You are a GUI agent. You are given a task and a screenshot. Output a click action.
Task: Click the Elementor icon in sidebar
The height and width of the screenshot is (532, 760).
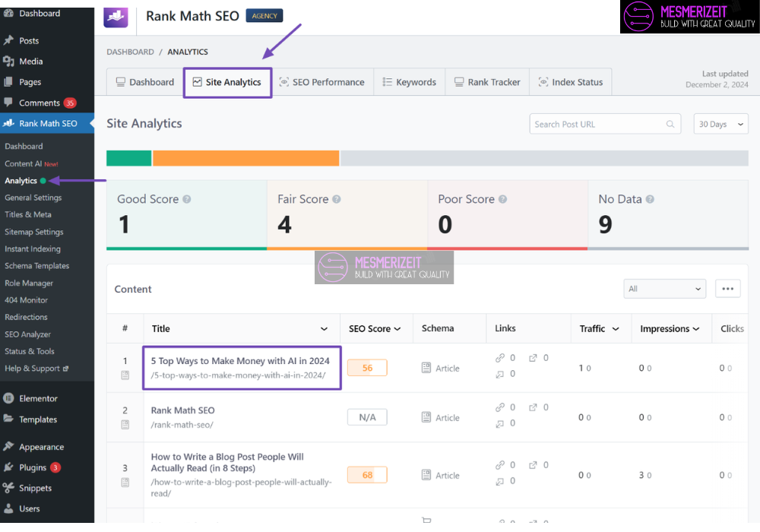pyautogui.click(x=8, y=398)
